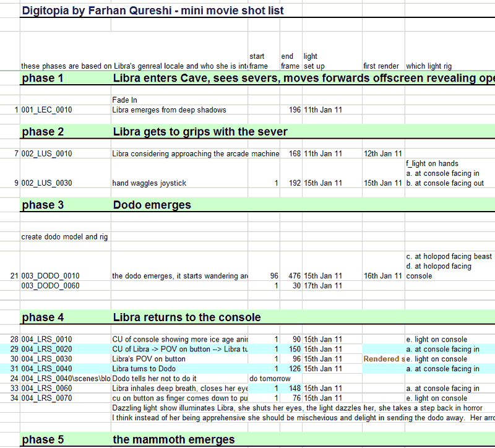Click the 'first render' column header
This screenshot has height=448, width=495.
[381, 66]
